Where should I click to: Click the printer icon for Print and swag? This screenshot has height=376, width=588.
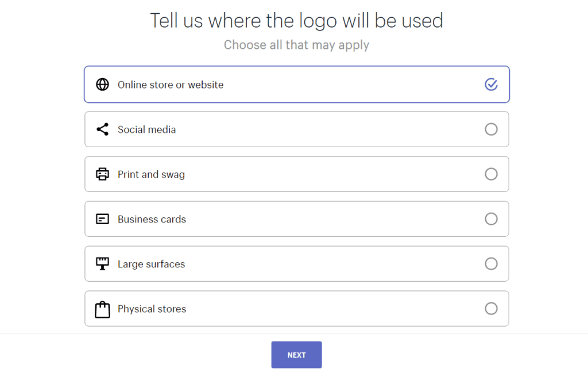[102, 174]
